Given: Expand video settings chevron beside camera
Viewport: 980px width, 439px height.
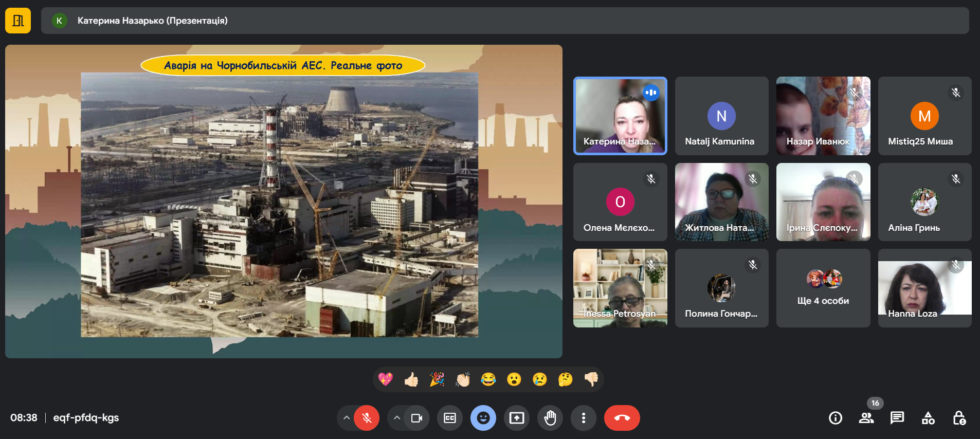Looking at the screenshot, I should [397, 418].
